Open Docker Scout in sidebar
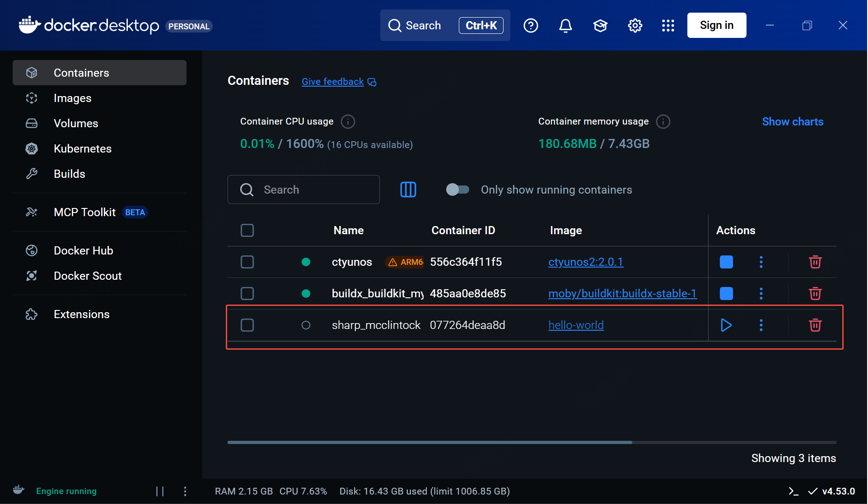Image resolution: width=868 pixels, height=504 pixels. (88, 276)
